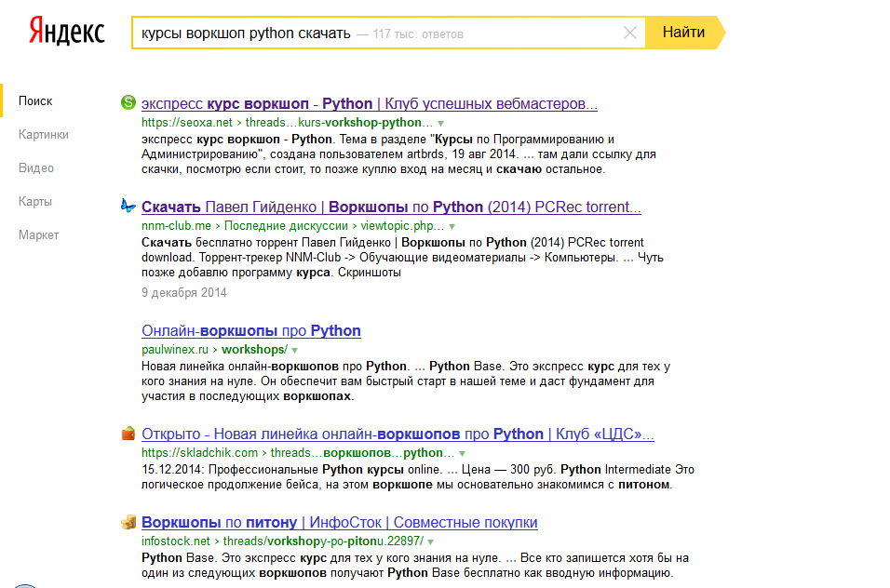Open the Карты section
890x588 pixels.
[35, 202]
